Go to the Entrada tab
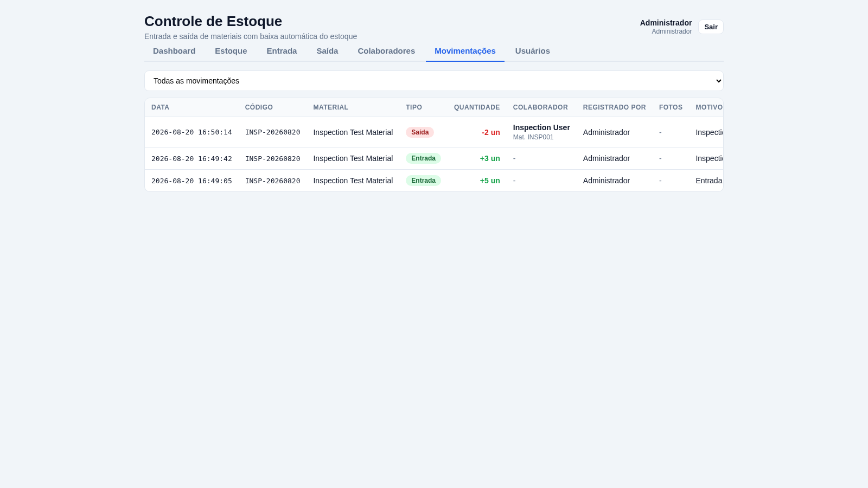 click(282, 51)
